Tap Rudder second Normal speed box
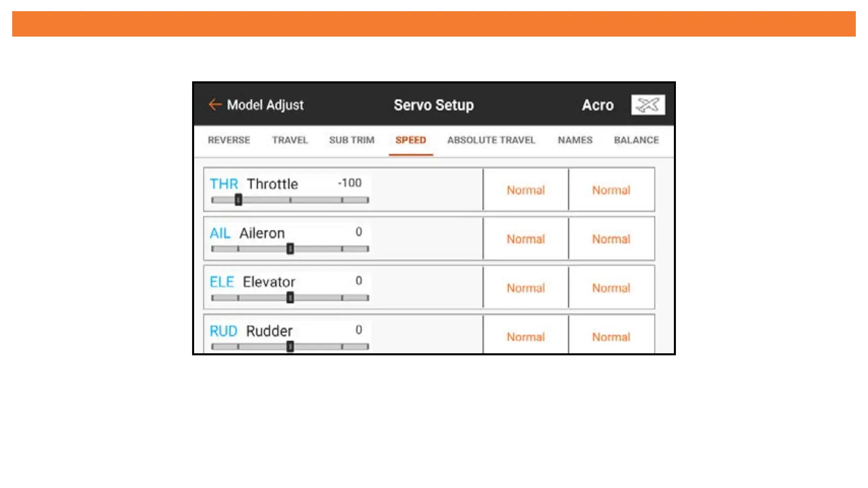The height and width of the screenshot is (488, 868). coord(611,335)
